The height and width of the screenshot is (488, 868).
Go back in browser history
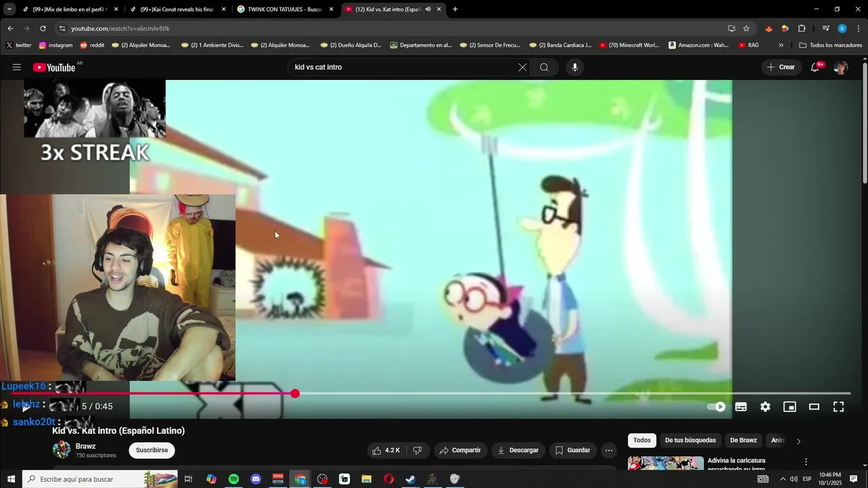coord(10,28)
